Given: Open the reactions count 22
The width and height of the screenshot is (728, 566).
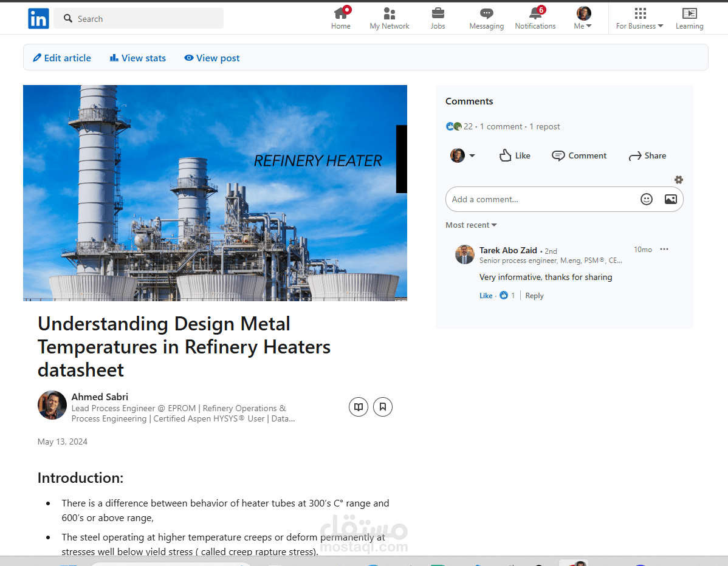Looking at the screenshot, I should pyautogui.click(x=468, y=126).
